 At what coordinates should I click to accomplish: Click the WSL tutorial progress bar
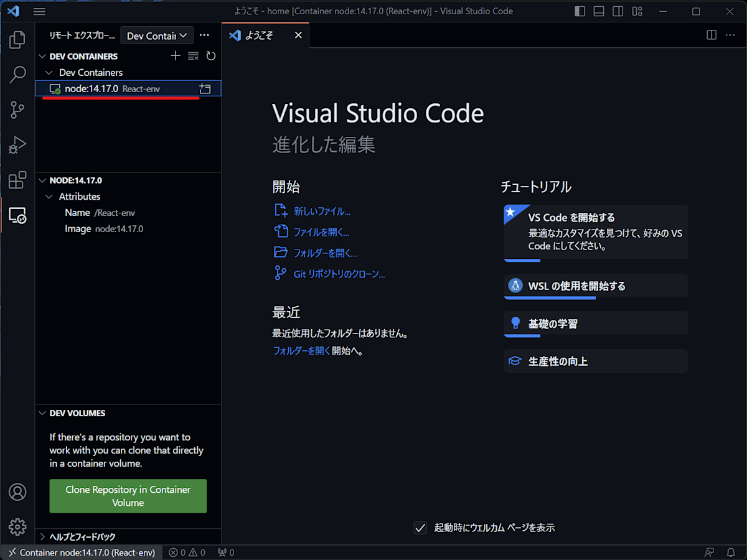click(x=550, y=298)
